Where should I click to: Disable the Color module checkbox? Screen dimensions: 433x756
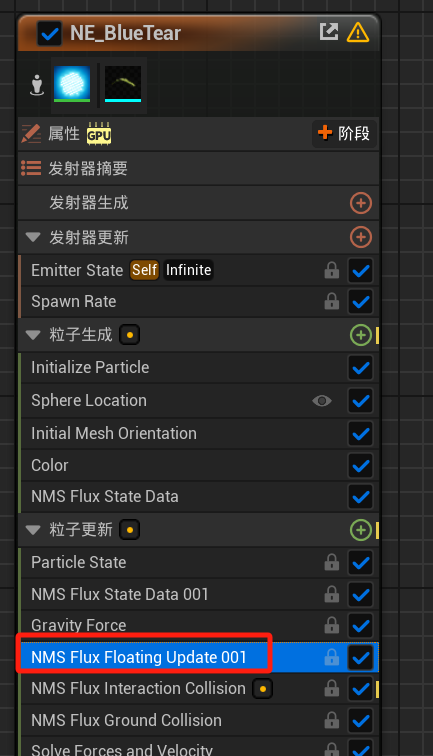pos(361,466)
